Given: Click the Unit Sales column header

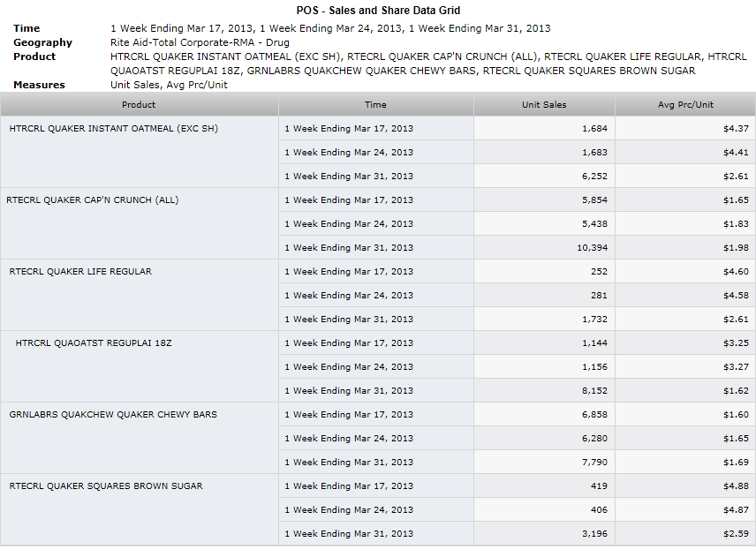Looking at the screenshot, I should coord(544,104).
